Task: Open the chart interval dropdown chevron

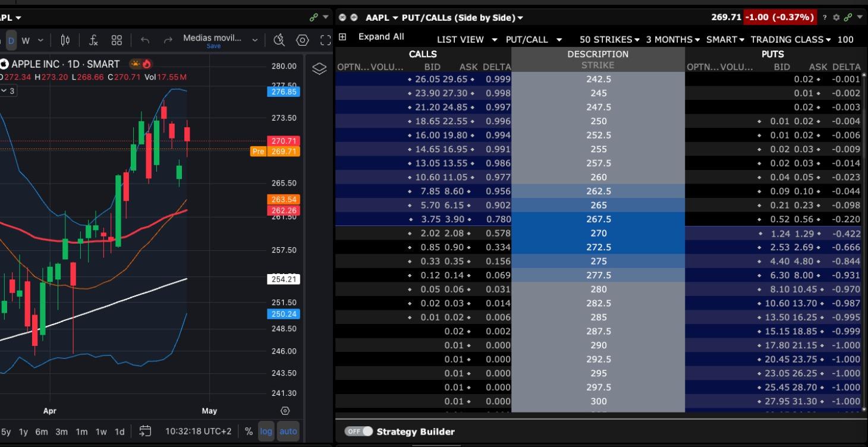Action: pos(40,40)
